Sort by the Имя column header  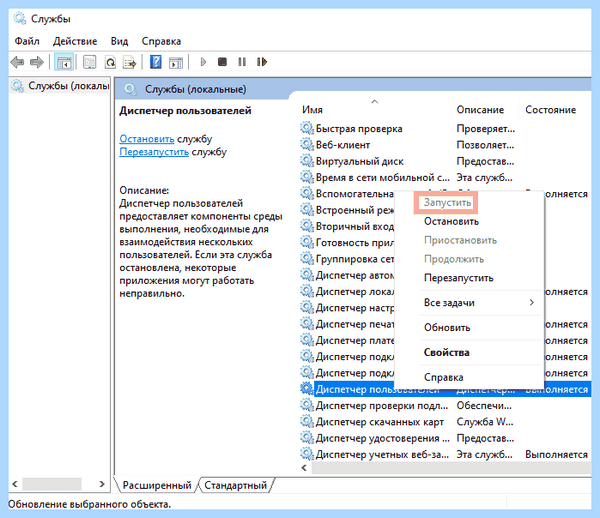click(x=312, y=110)
